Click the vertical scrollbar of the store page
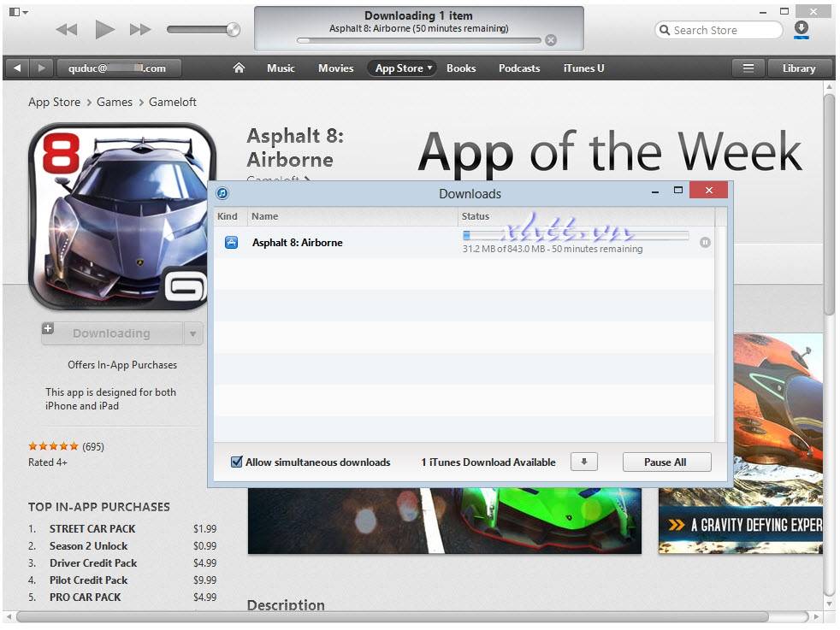The height and width of the screenshot is (630, 840). pos(829,203)
